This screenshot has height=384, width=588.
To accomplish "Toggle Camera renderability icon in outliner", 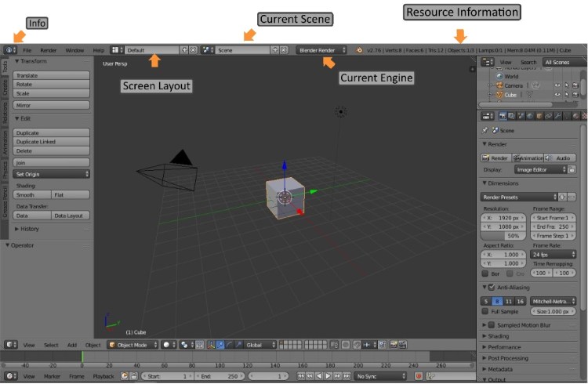I will (575, 85).
